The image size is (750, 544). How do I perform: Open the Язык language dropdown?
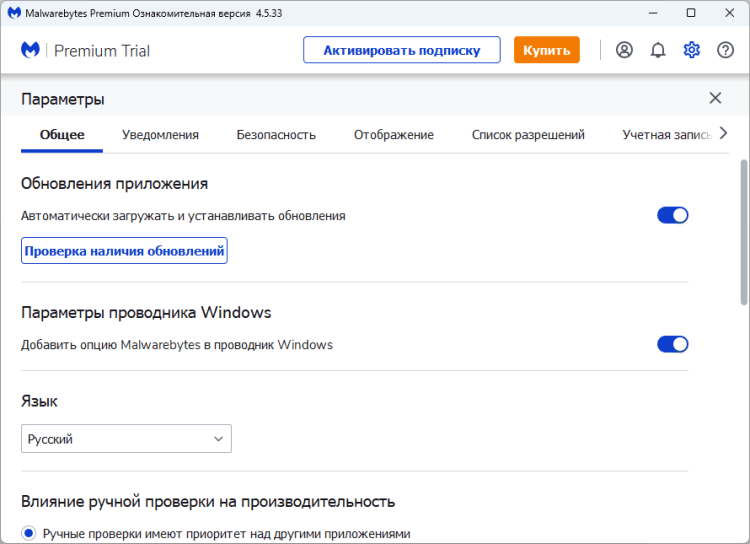point(126,439)
